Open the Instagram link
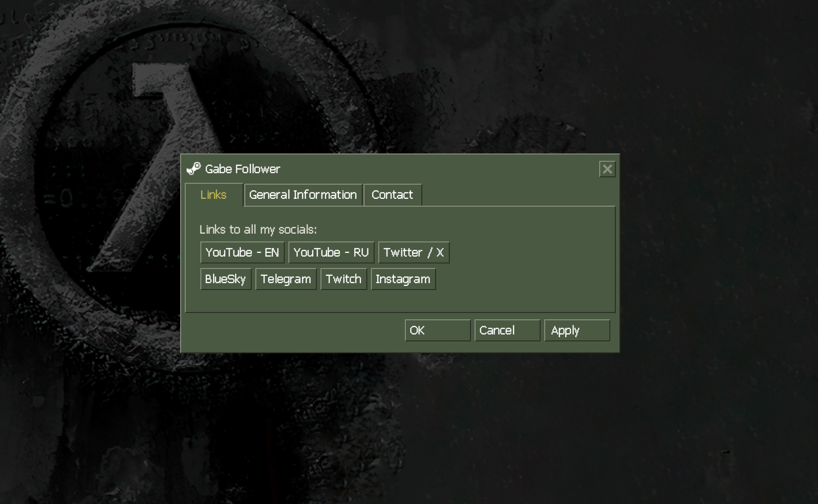 403,279
